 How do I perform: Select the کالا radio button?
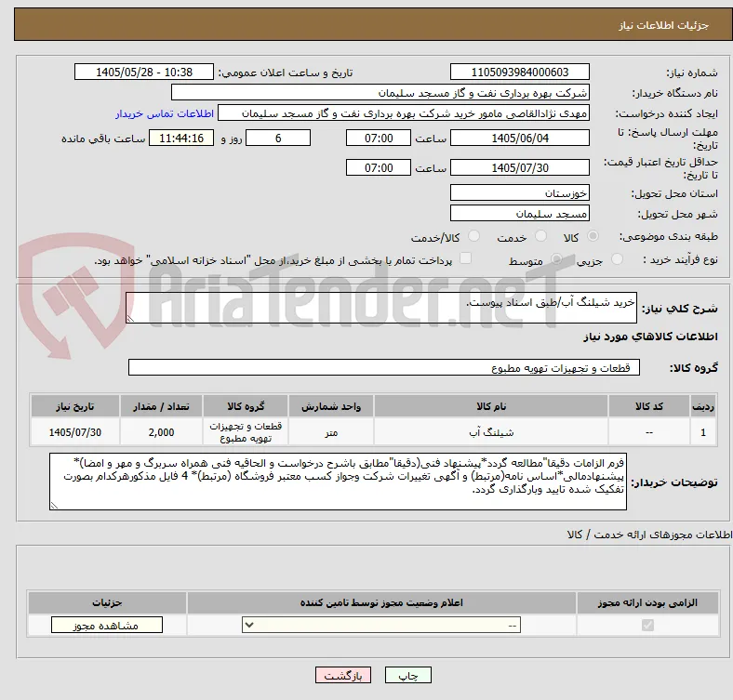[593, 236]
